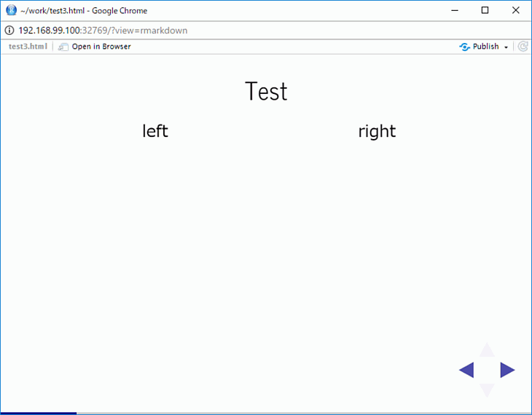Click the refresh viewer icon
532x415 pixels.
pos(523,47)
